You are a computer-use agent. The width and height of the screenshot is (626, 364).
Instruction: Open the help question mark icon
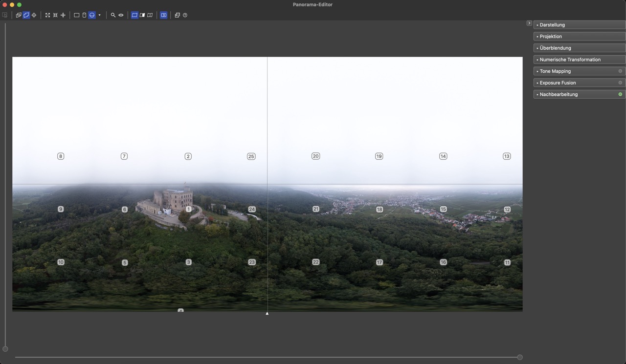click(x=185, y=15)
